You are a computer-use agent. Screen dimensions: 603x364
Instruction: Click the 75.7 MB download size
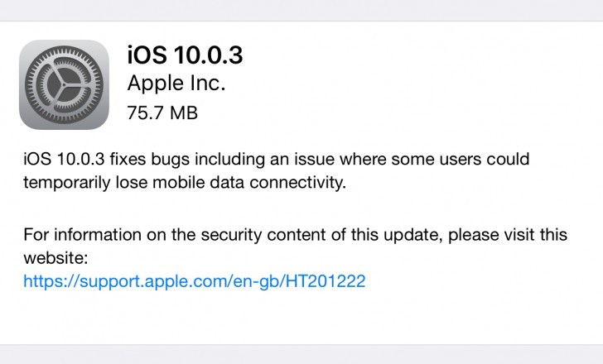[162, 113]
